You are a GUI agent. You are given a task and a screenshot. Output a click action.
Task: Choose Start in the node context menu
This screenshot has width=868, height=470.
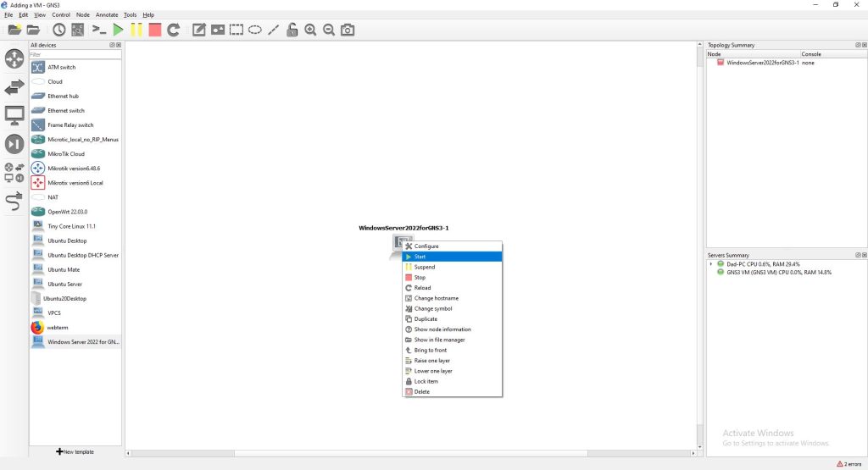(453, 257)
